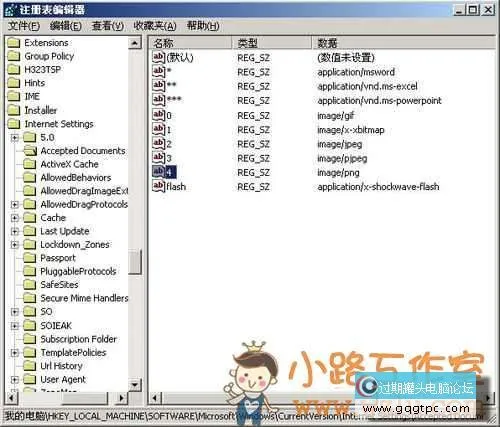Screen dimensions: 500x427
Task: Click the ActiveX Cache folder icon
Action: [30, 164]
